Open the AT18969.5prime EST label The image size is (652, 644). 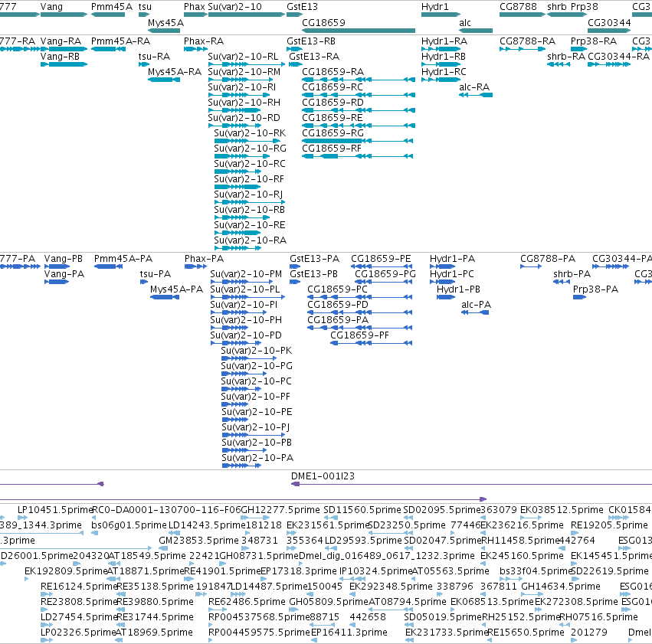click(x=154, y=633)
